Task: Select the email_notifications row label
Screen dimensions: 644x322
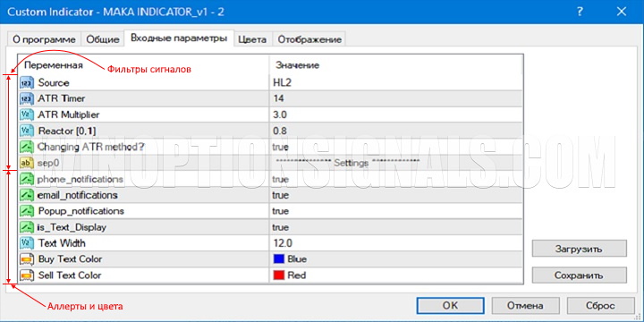Action: pyautogui.click(x=77, y=195)
